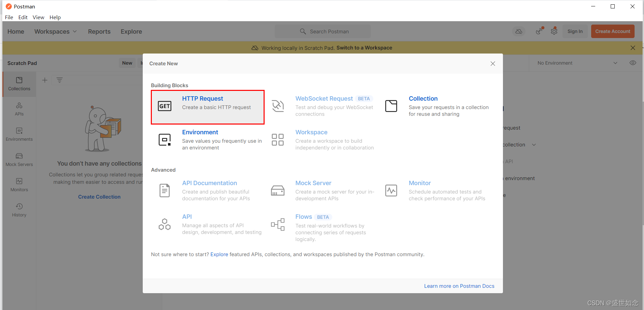Click the Collection folder icon in dialog
Screen dimensions: 644x310
tap(391, 106)
